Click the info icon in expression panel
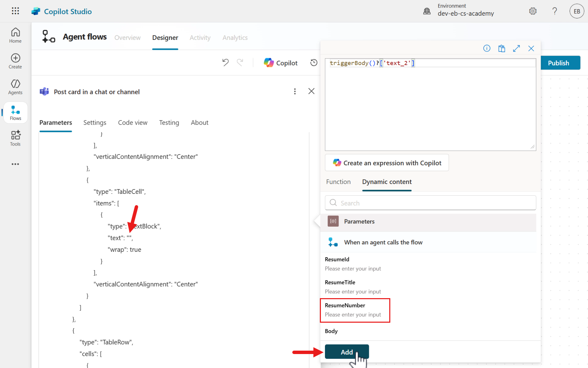The width and height of the screenshot is (588, 368). coord(487,48)
